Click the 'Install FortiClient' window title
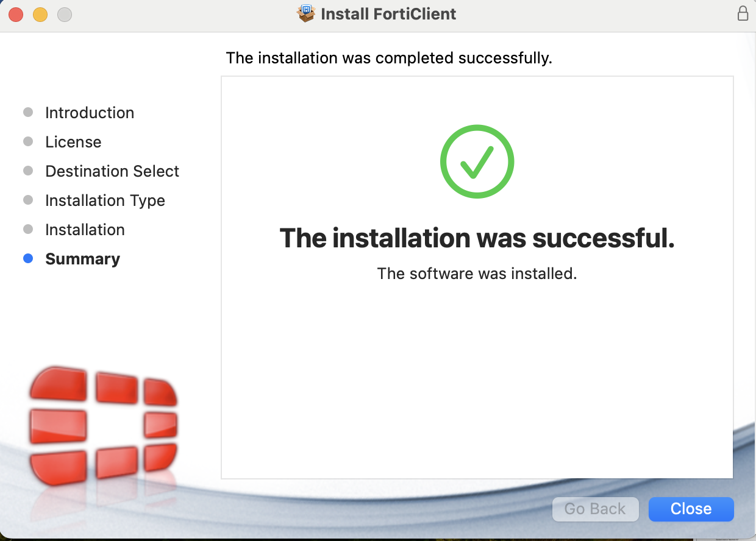The height and width of the screenshot is (541, 756). pyautogui.click(x=388, y=14)
